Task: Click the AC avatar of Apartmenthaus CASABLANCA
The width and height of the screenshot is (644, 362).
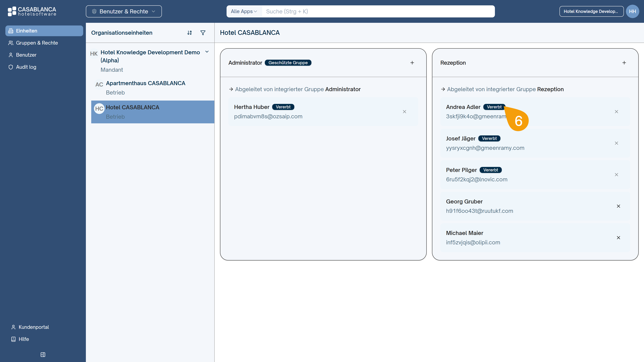Action: point(99,84)
